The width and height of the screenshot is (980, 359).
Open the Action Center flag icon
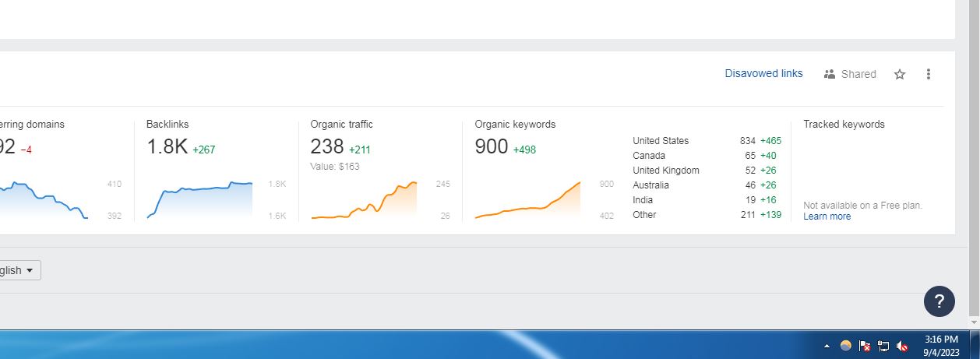pyautogui.click(x=865, y=346)
